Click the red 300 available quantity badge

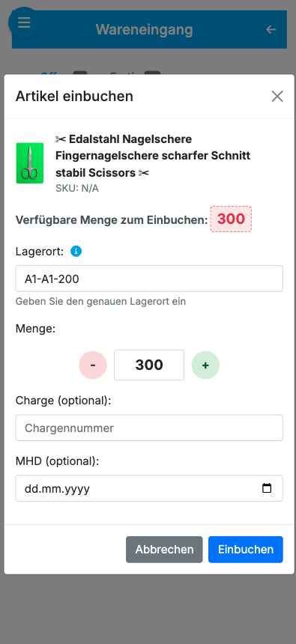231,219
